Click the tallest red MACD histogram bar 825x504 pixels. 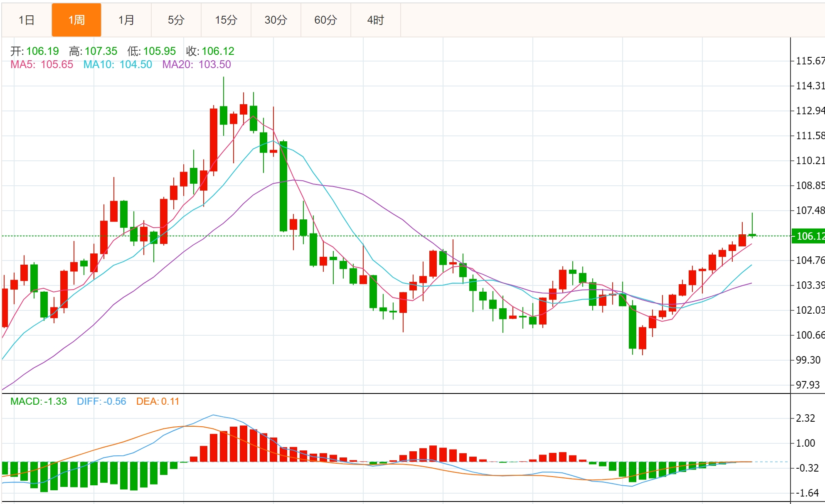coord(244,443)
